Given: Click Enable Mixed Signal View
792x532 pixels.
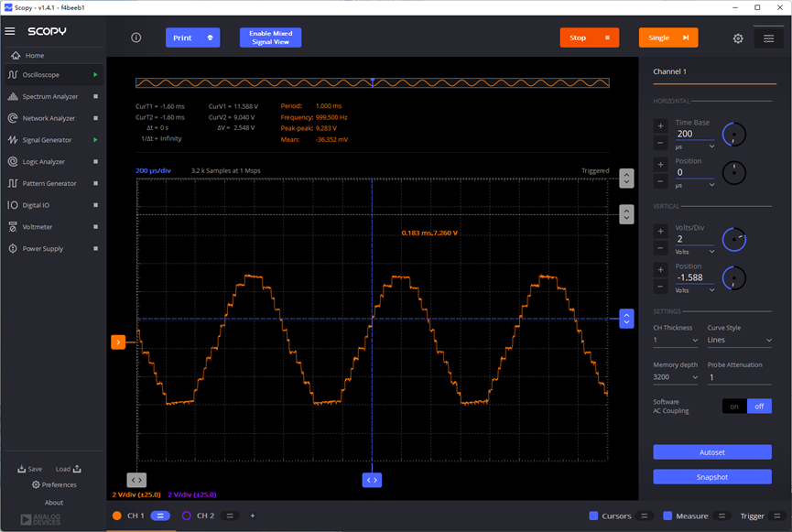Looking at the screenshot, I should pos(270,38).
